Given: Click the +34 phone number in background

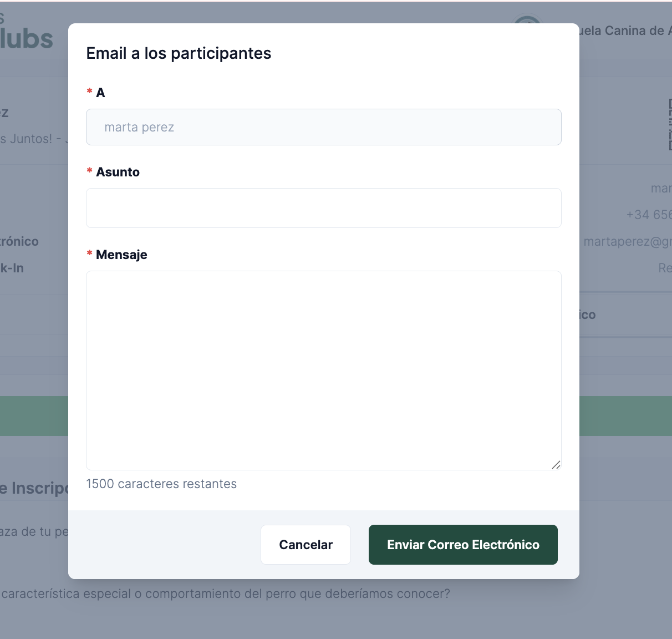Looking at the screenshot, I should 649,215.
